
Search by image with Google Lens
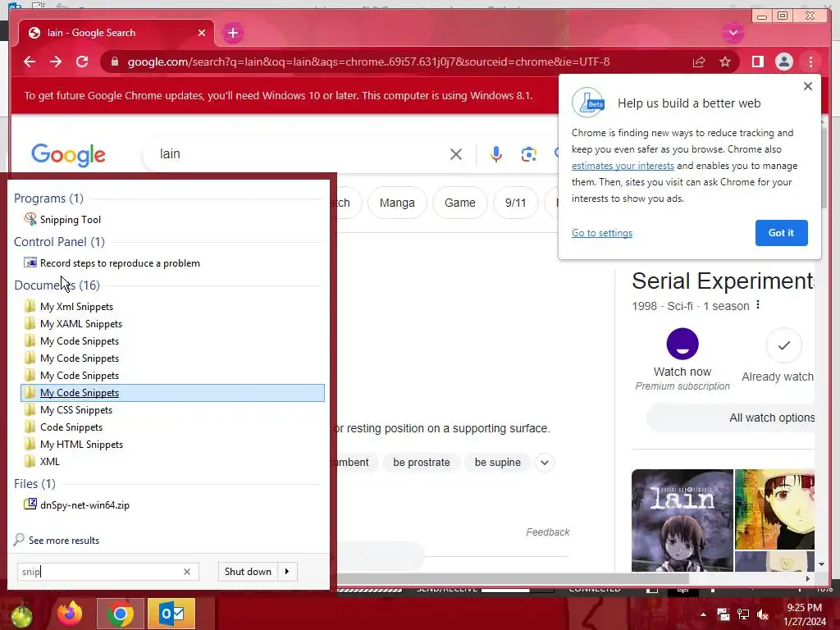click(528, 154)
